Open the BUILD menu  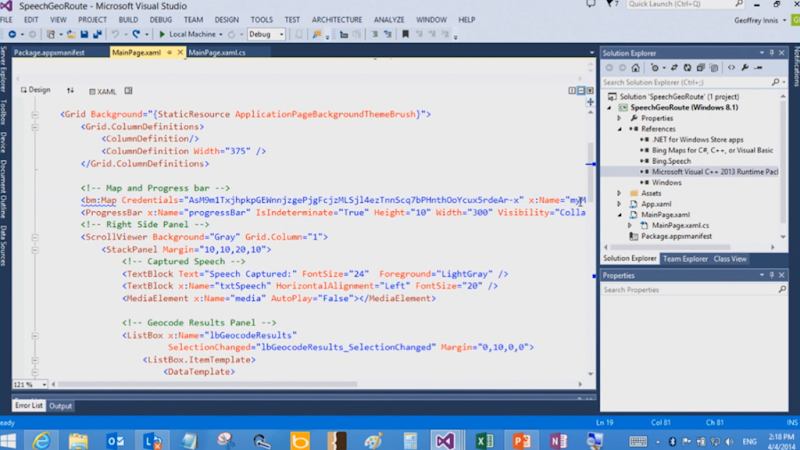click(128, 20)
